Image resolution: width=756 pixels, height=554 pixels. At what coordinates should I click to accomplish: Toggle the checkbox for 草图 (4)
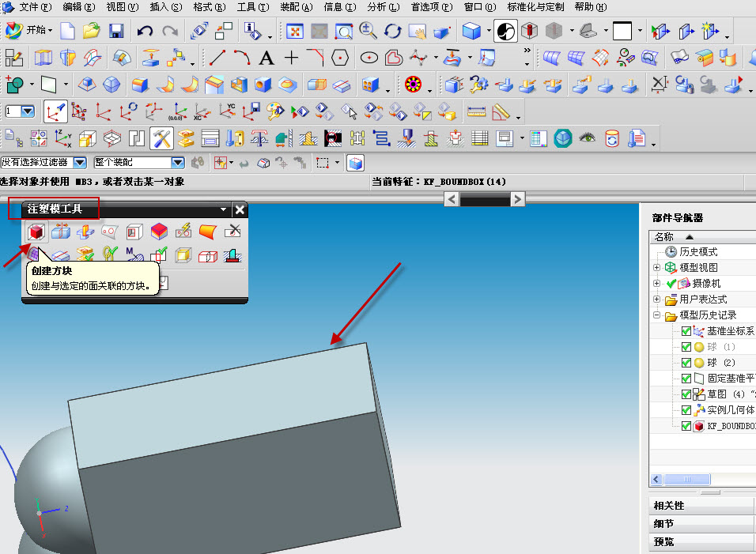[686, 394]
